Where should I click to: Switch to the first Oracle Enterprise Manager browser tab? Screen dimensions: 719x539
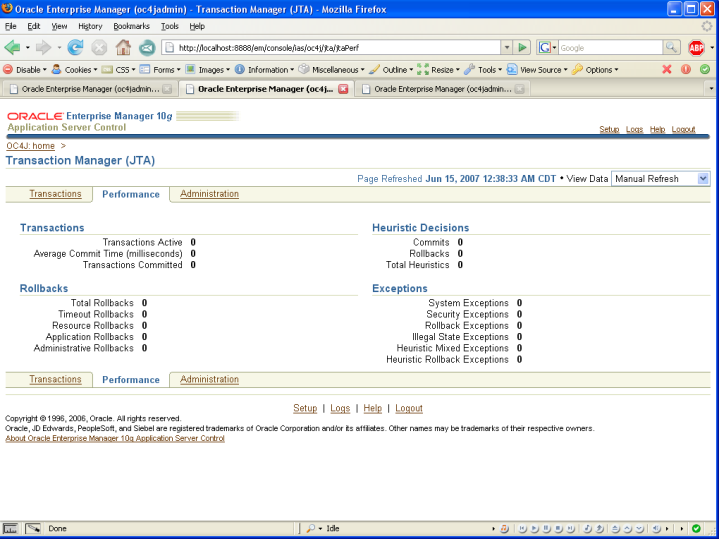89,89
